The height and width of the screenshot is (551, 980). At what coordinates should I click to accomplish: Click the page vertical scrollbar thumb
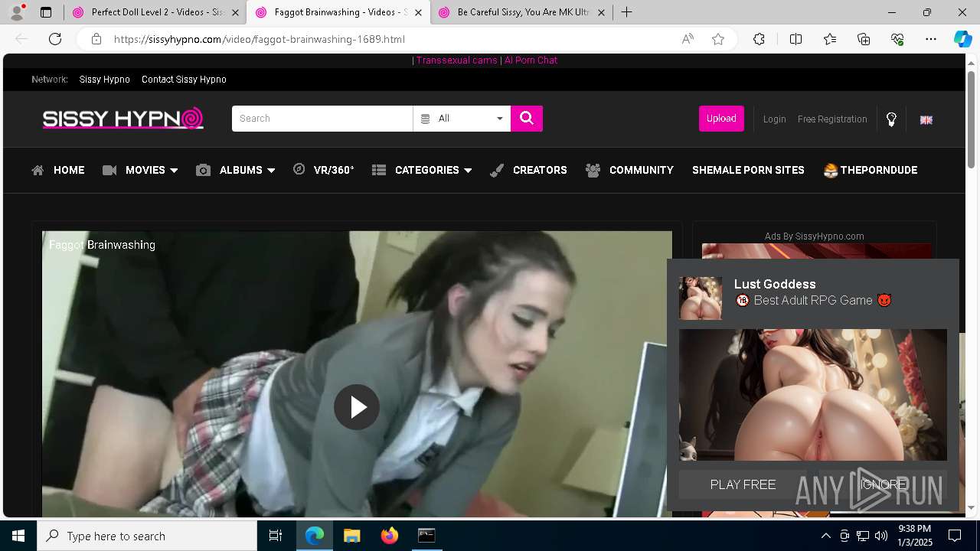tap(972, 119)
